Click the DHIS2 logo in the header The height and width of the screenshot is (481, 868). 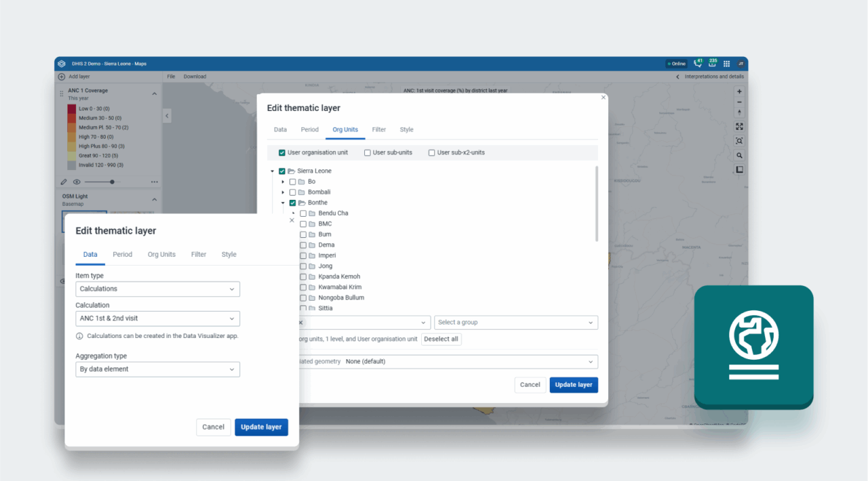[62, 64]
